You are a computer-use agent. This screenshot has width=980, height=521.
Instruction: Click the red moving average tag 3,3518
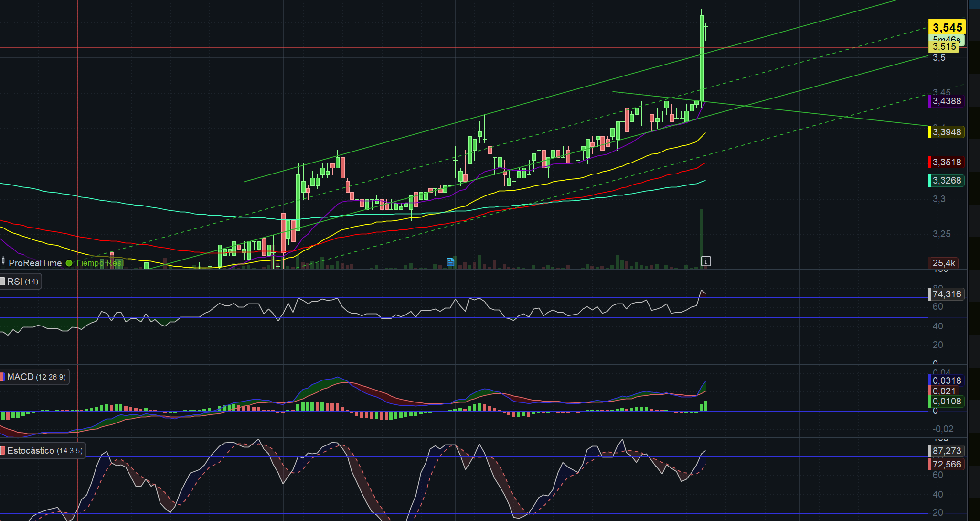click(947, 162)
